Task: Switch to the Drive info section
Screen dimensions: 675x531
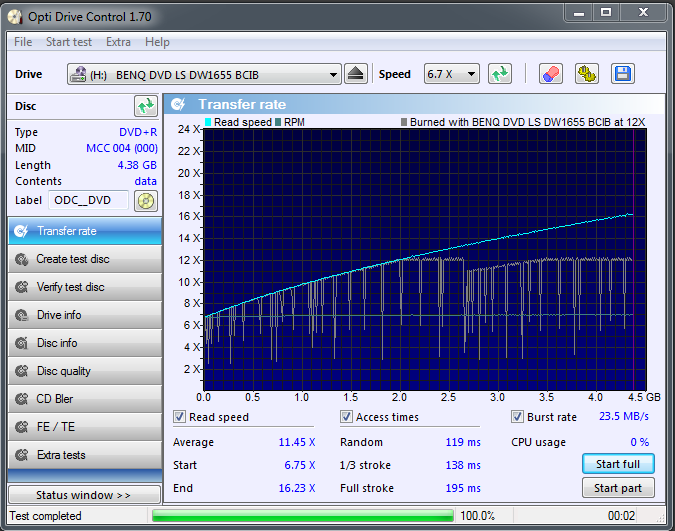Action: pos(85,315)
